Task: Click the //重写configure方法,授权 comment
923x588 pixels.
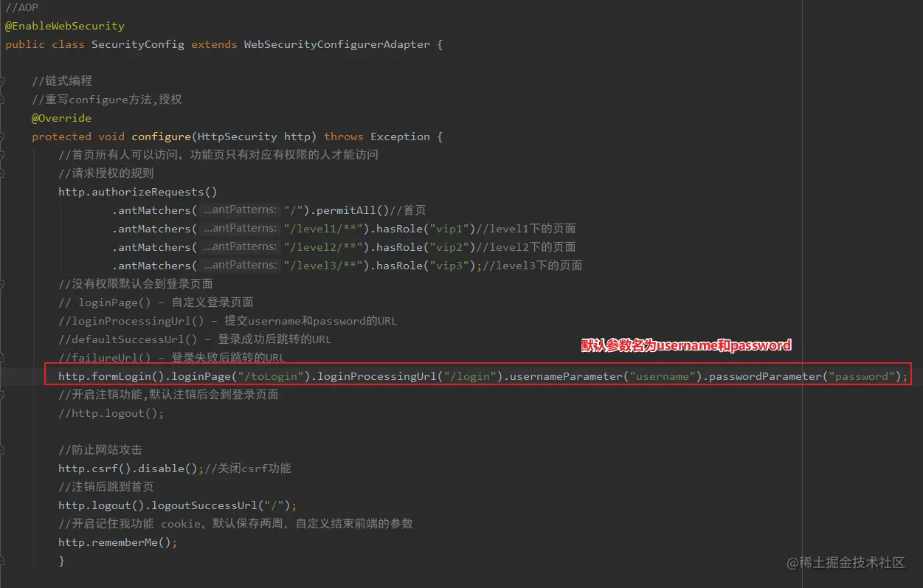Action: pos(107,100)
